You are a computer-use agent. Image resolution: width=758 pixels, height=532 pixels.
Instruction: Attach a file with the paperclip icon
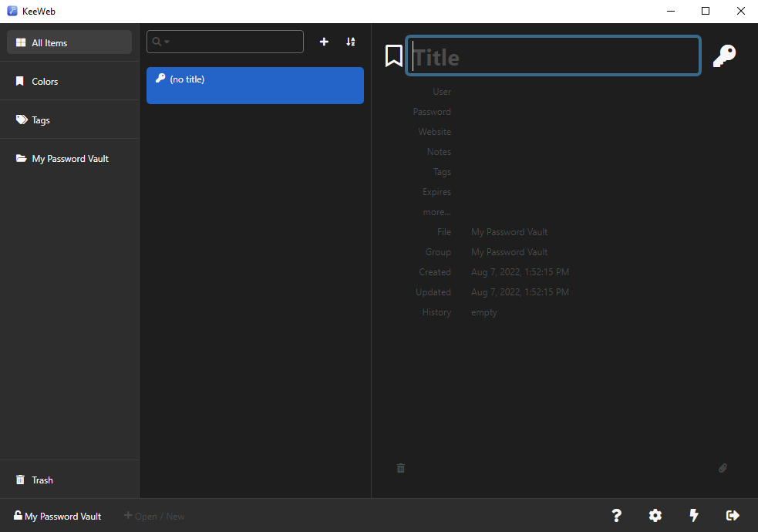point(723,468)
